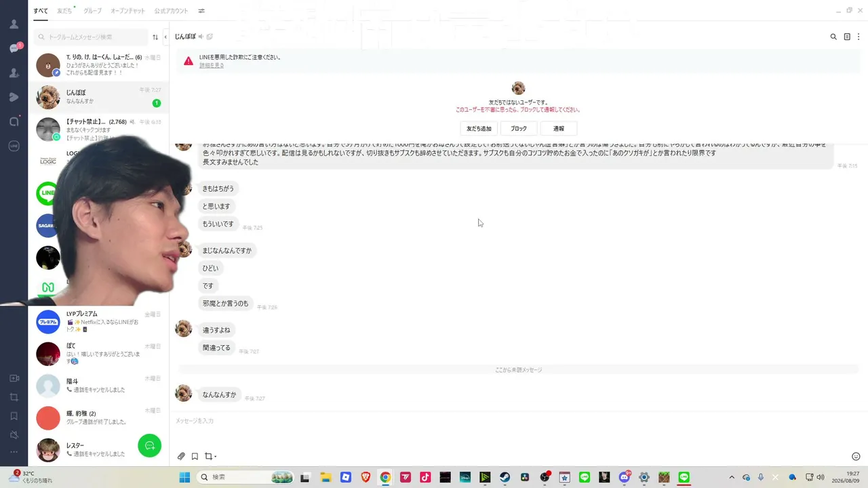Open the sender's profile picture above the warning
Image resolution: width=868 pixels, height=488 pixels.
click(x=518, y=88)
